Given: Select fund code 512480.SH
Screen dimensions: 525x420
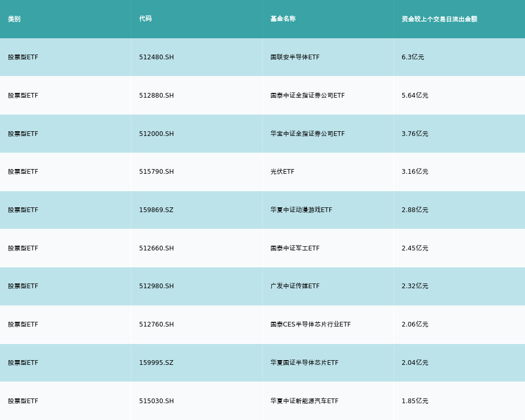Looking at the screenshot, I should tap(156, 57).
